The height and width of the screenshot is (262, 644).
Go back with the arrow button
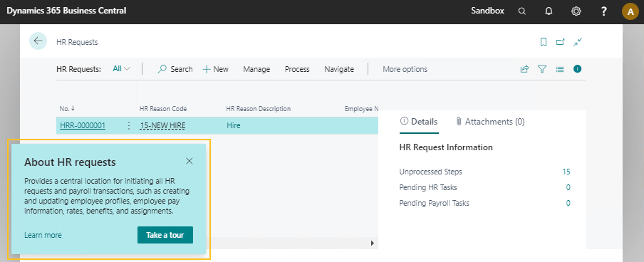click(x=38, y=41)
